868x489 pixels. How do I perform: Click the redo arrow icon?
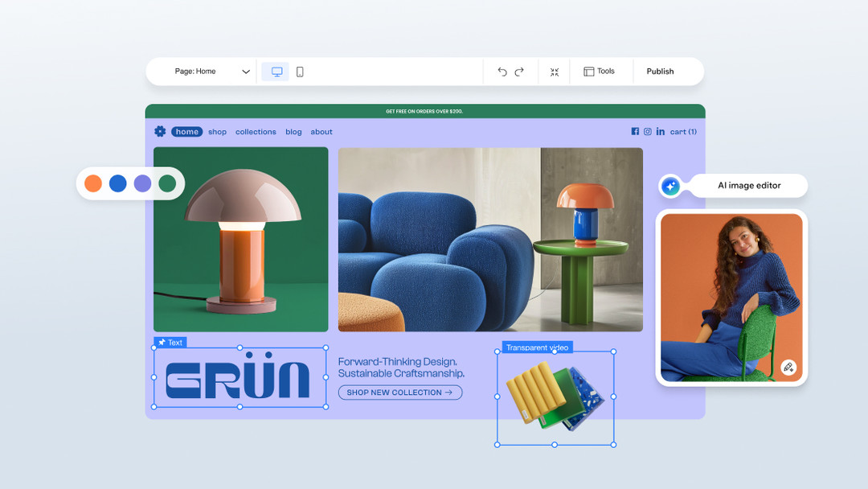point(519,72)
